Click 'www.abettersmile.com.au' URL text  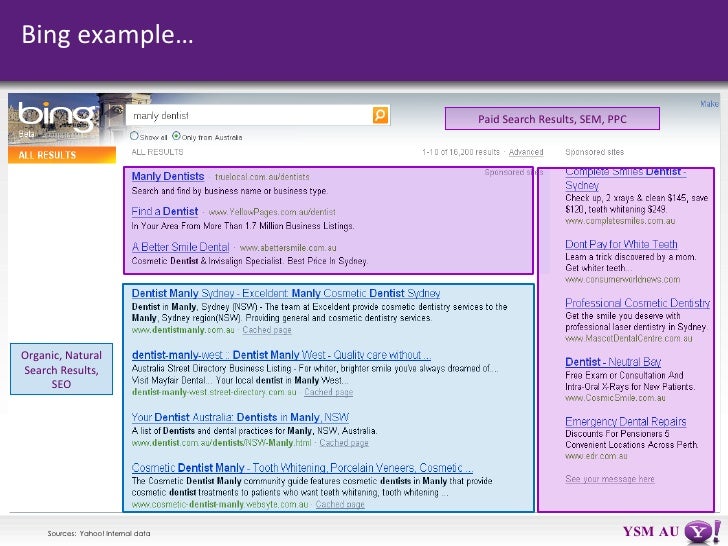click(x=288, y=248)
